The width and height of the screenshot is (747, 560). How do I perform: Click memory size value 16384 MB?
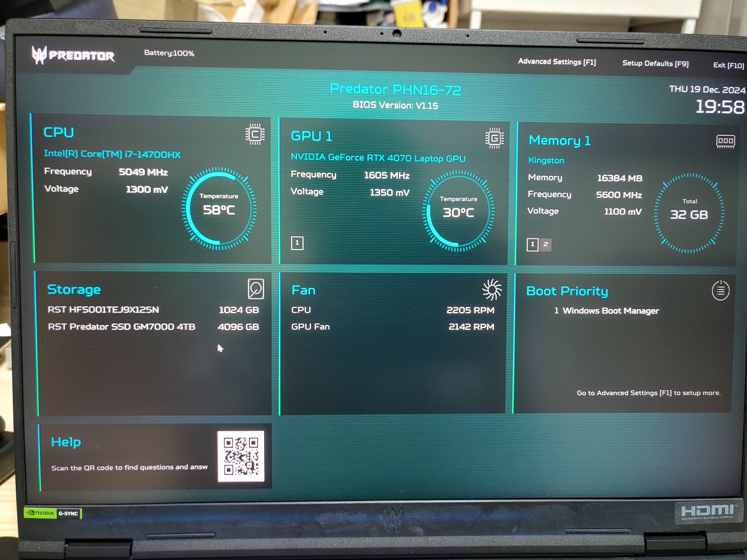click(620, 178)
